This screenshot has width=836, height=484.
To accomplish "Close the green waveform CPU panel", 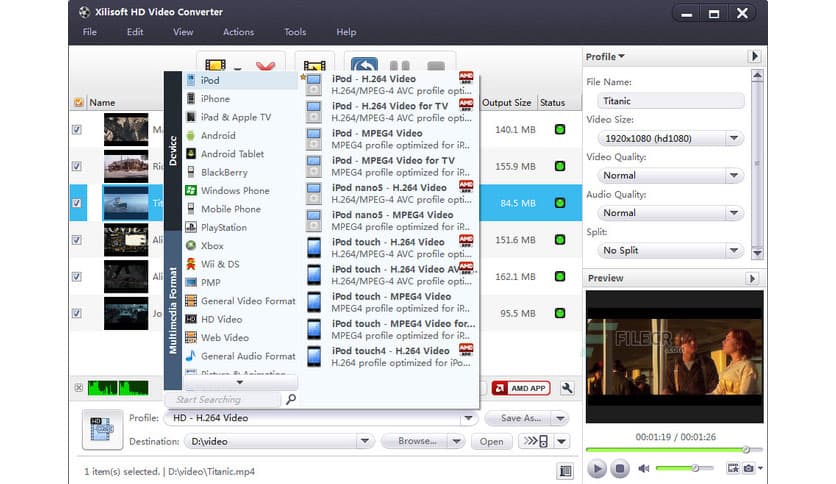I will click(79, 388).
